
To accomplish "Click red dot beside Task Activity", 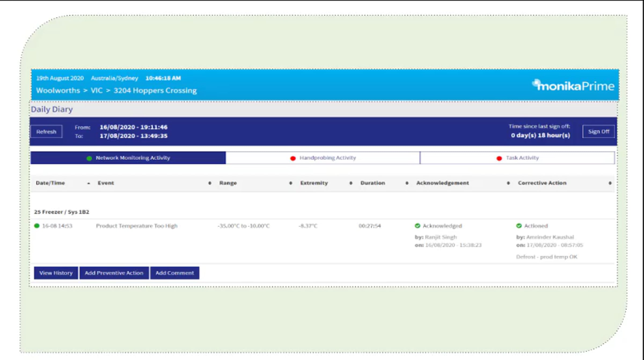I will tap(499, 158).
